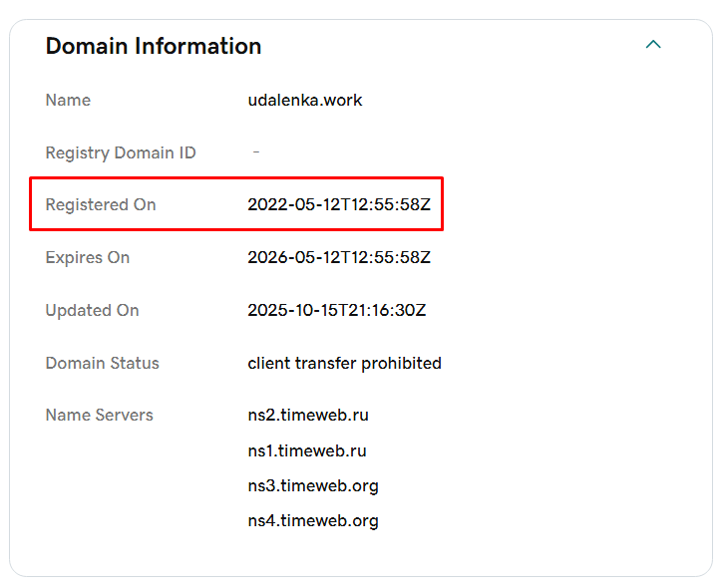
Task: Select the 2025-10-15 updated timestamp
Action: pyautogui.click(x=337, y=310)
